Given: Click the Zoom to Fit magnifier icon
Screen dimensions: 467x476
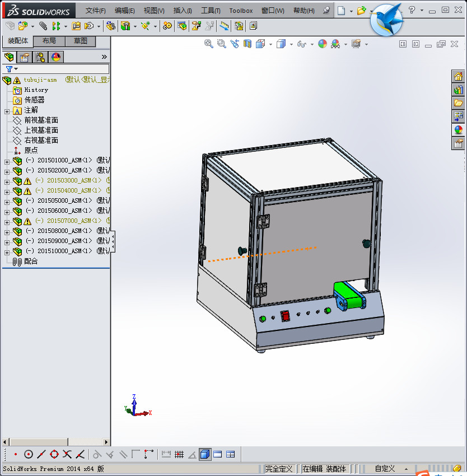Looking at the screenshot, I should click(x=209, y=44).
